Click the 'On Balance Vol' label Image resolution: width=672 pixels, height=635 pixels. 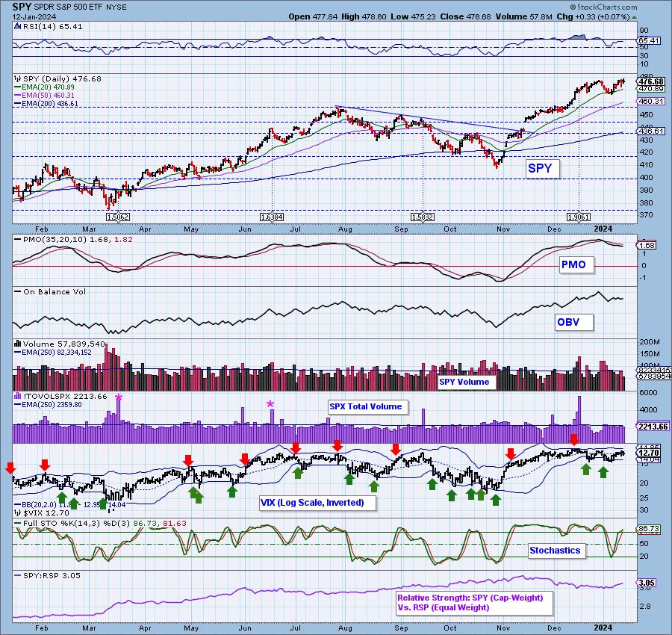(51, 291)
